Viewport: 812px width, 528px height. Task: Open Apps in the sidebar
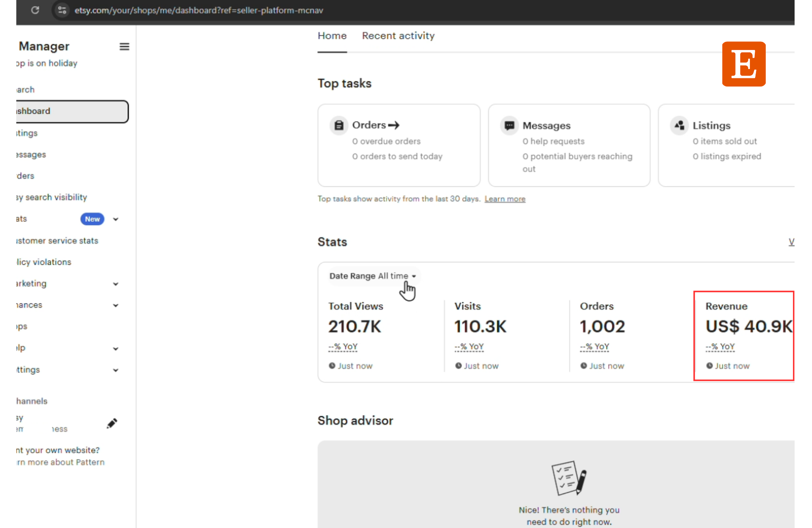coord(22,327)
